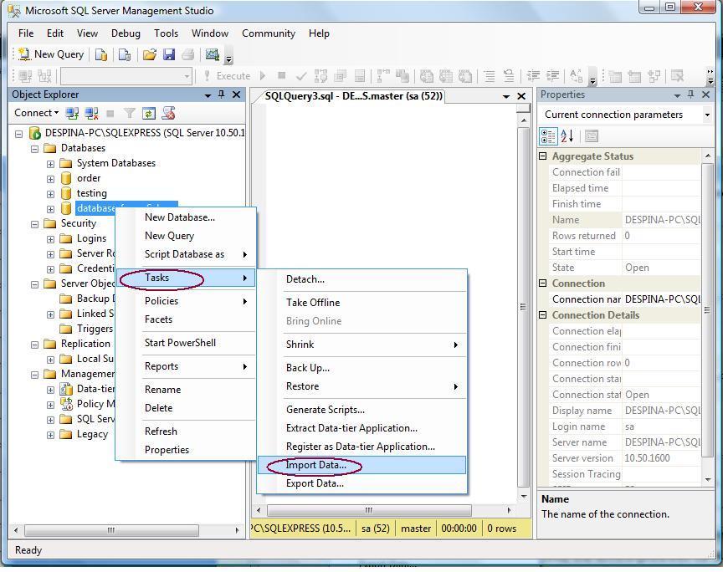Click the Debug play arrow icon
The height and width of the screenshot is (572, 728).
tap(263, 75)
